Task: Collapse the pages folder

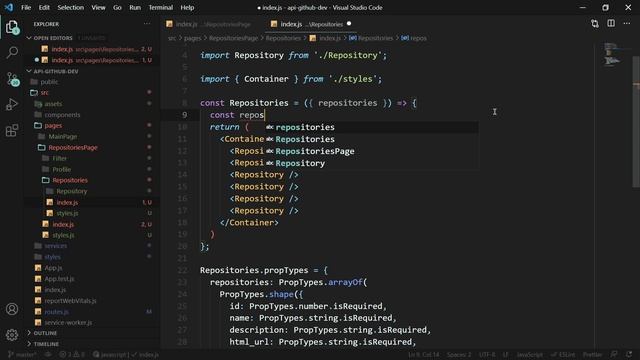Action: [53, 125]
